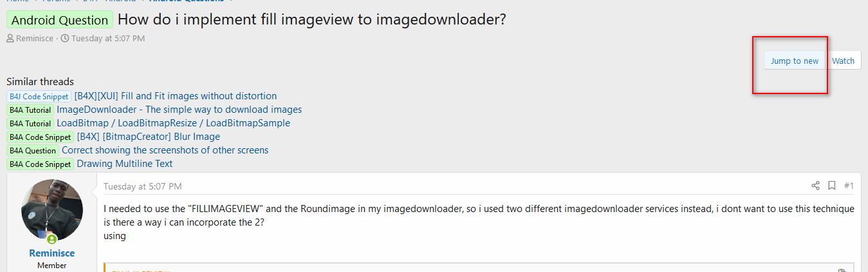Bookmark the first post
This screenshot has height=272, width=868.
coord(831,186)
